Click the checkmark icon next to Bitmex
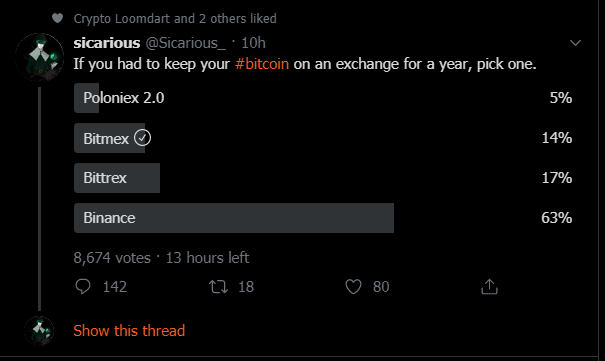605x361 pixels. 142,138
